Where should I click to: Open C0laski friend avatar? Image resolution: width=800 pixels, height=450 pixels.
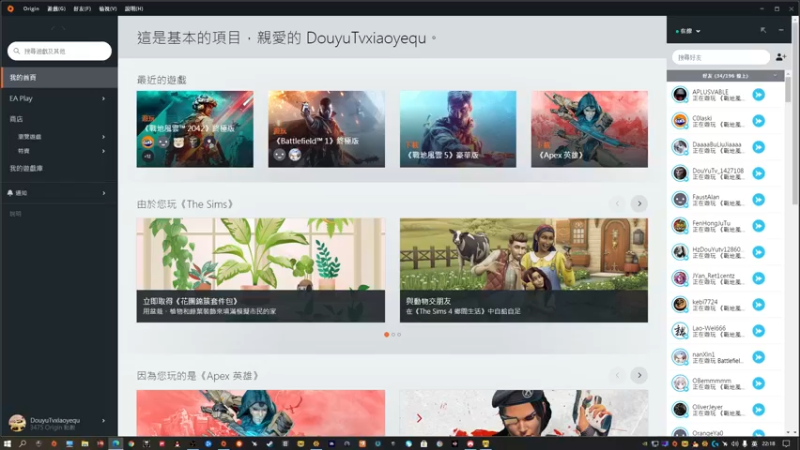[680, 121]
